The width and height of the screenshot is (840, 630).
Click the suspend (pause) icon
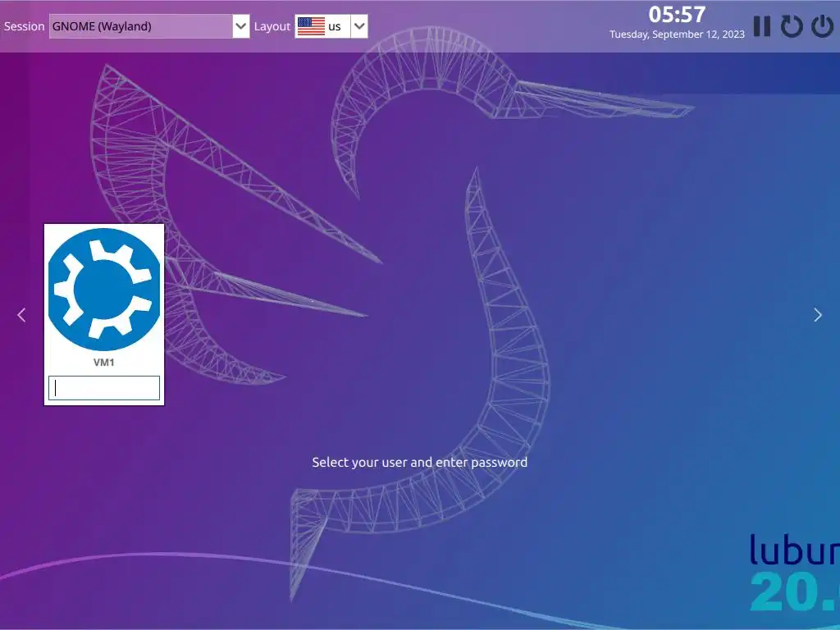click(x=762, y=25)
